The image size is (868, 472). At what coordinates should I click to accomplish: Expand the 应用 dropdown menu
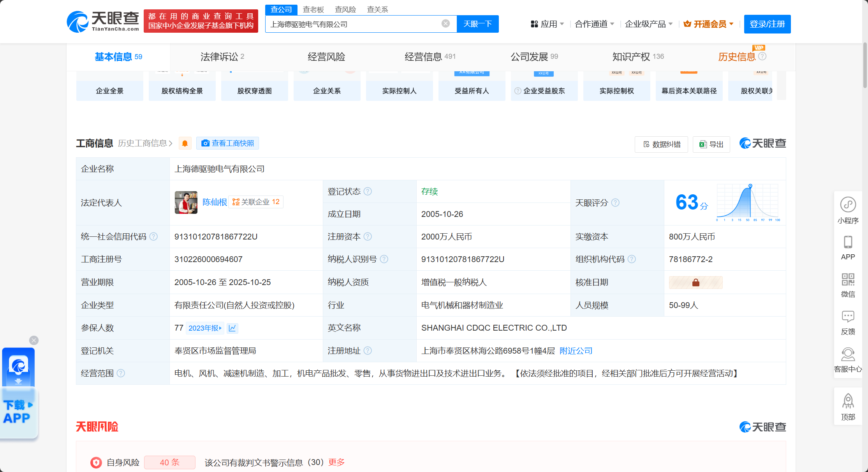548,24
